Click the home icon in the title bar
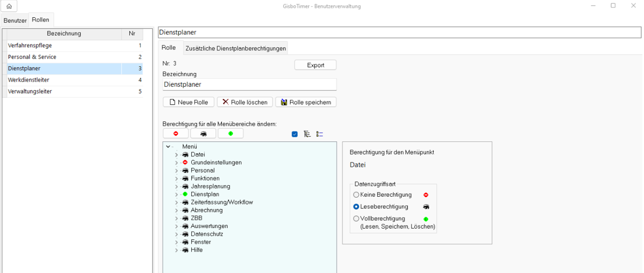 click(x=9, y=6)
